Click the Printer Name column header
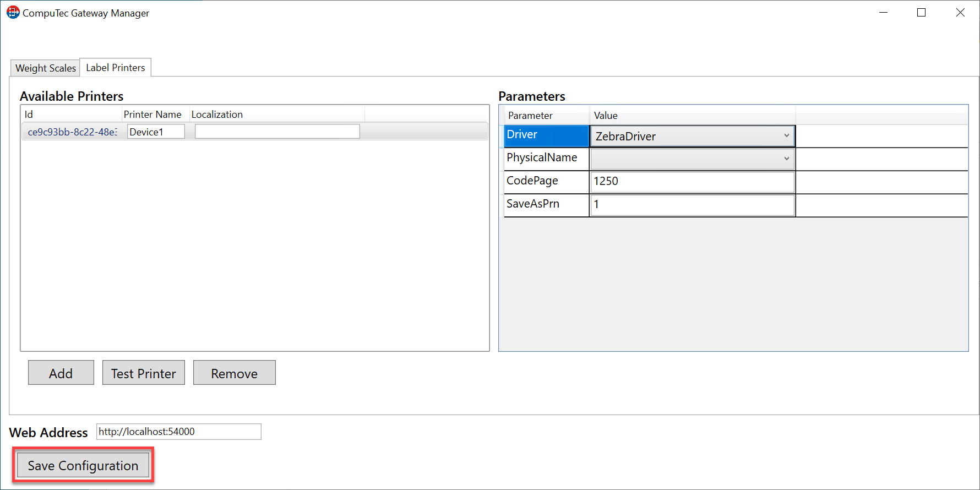Image resolution: width=980 pixels, height=490 pixels. 155,115
